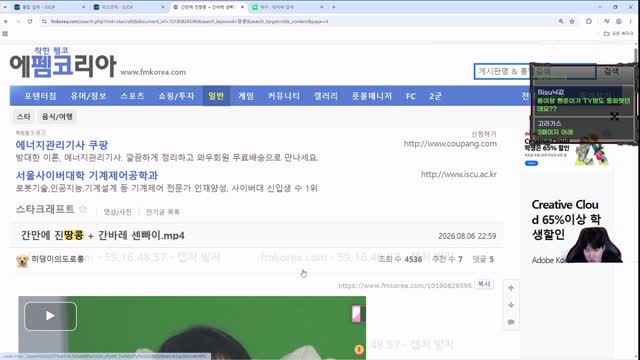Open the 풋볼매니저 menu
Image resolution: width=640 pixels, height=360 pixels.
(372, 96)
